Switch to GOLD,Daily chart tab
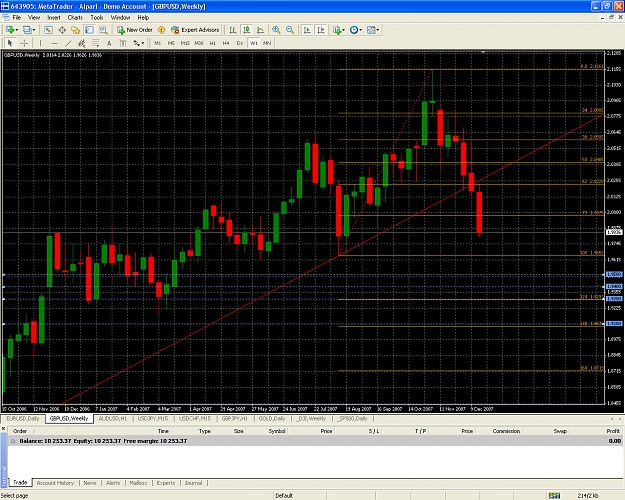The width and height of the screenshot is (625, 500). click(x=272, y=419)
